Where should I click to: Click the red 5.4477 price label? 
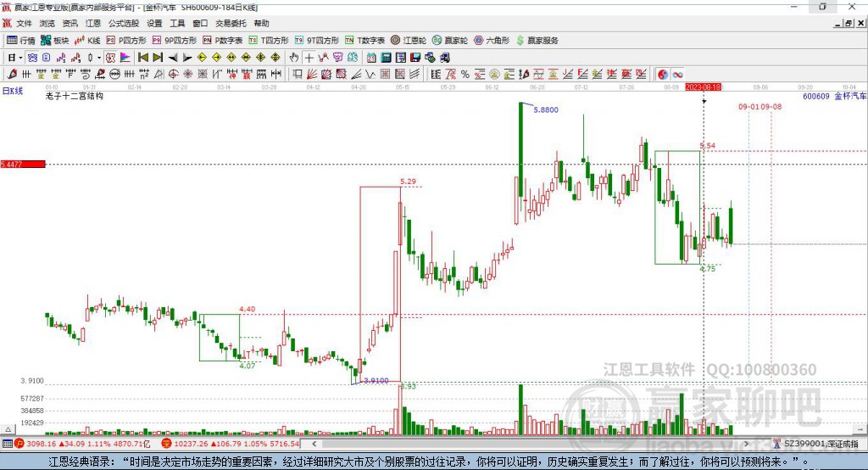[x=23, y=164]
